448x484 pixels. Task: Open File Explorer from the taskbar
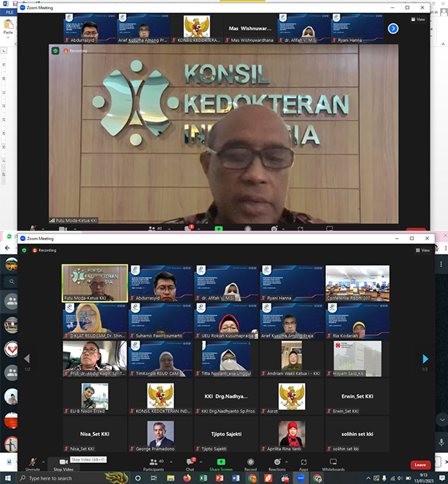coord(171,478)
